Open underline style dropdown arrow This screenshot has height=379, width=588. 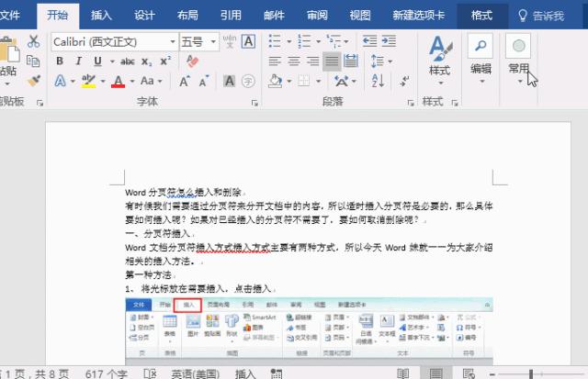112,61
